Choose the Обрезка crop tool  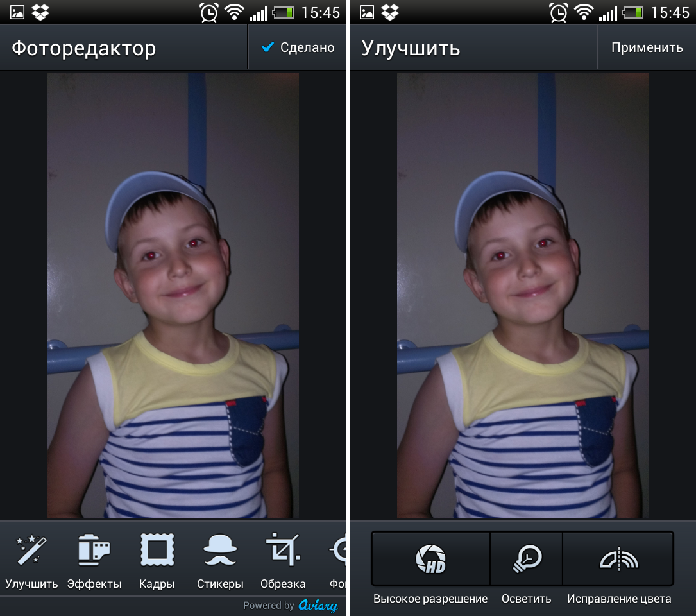pyautogui.click(x=283, y=559)
